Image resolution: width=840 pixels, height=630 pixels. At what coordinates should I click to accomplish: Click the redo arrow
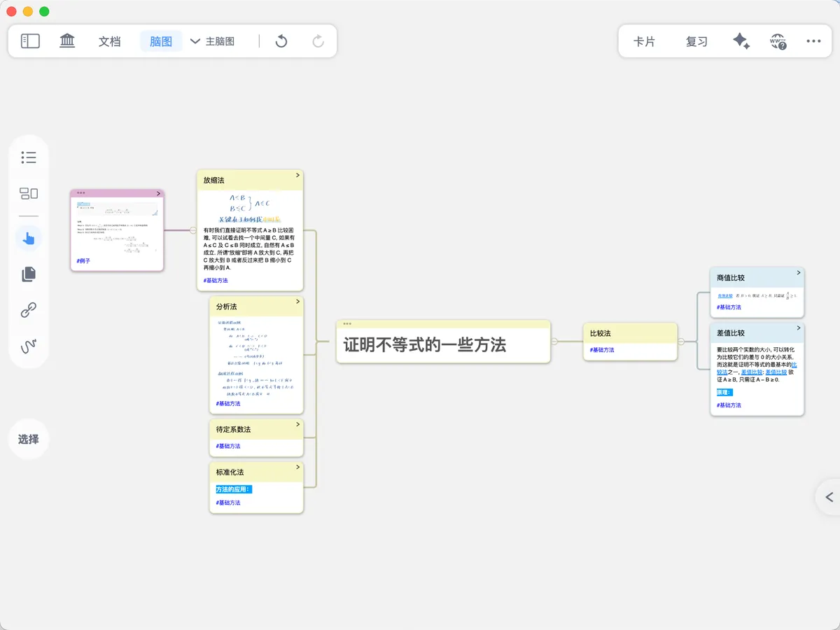click(x=318, y=41)
